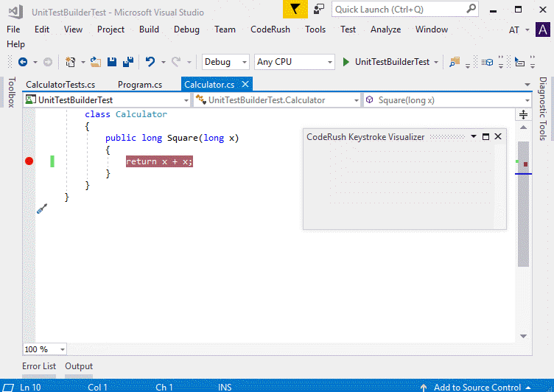The image size is (554, 392).
Task: Open the Debug configuration dropdown
Action: 226,62
